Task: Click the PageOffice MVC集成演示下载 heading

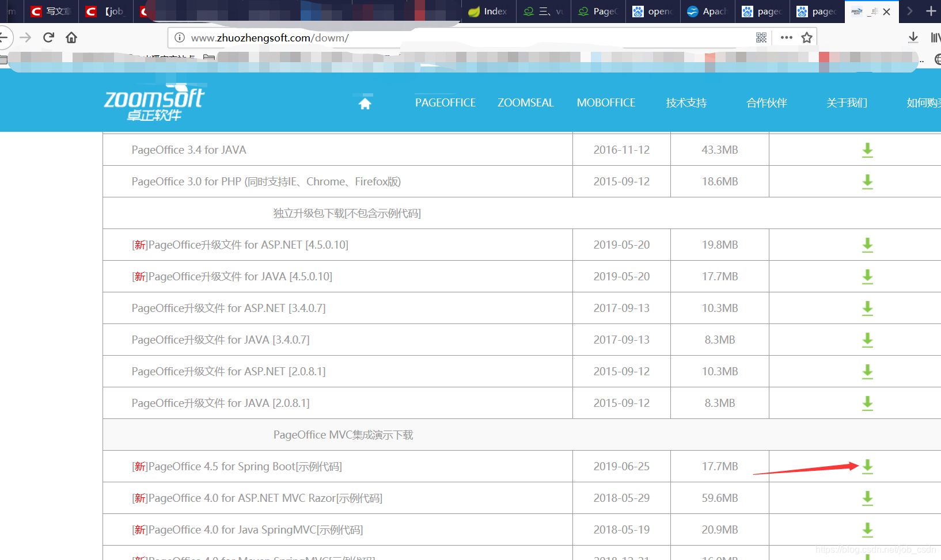Action: click(x=343, y=435)
